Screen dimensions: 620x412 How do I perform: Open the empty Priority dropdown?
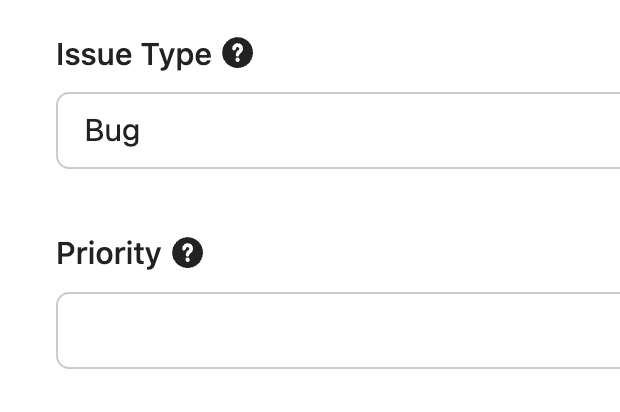coord(338,331)
